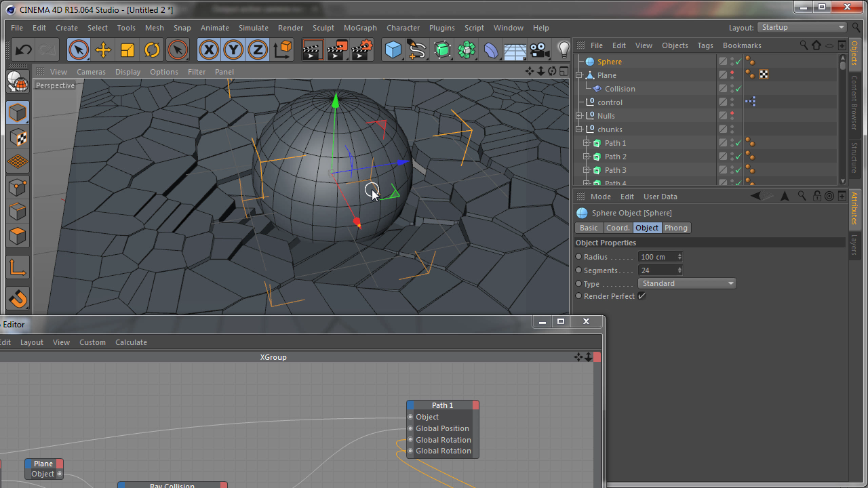Toggle the X axis lock

[x=209, y=49]
